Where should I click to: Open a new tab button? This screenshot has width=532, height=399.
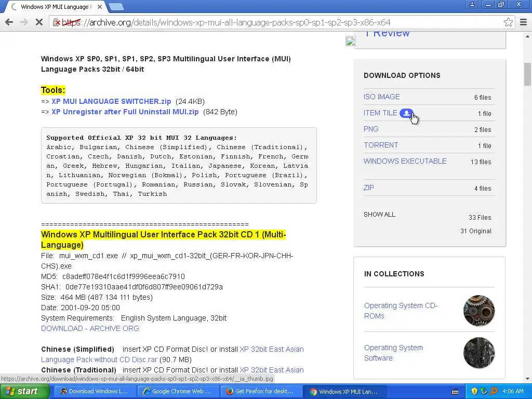pos(117,6)
